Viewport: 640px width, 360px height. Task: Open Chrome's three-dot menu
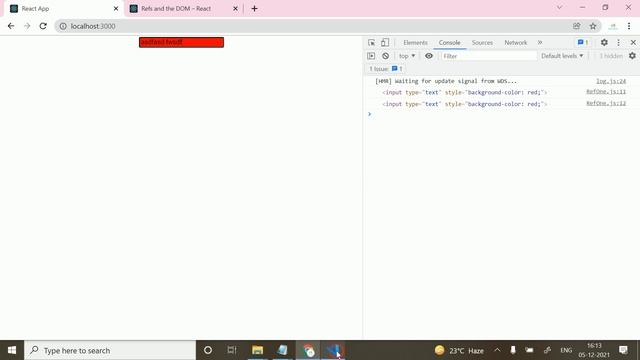coord(629,26)
